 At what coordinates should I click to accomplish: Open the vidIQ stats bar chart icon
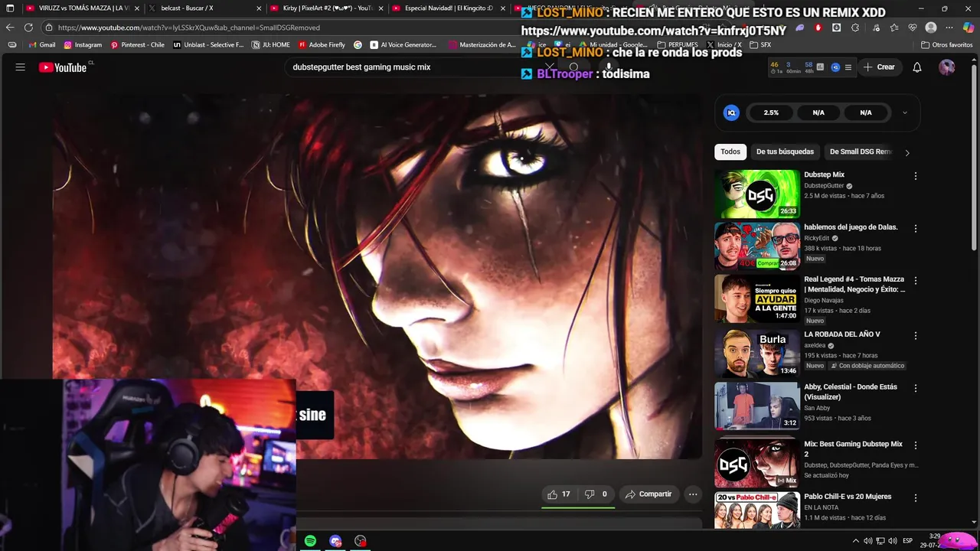[x=820, y=67]
